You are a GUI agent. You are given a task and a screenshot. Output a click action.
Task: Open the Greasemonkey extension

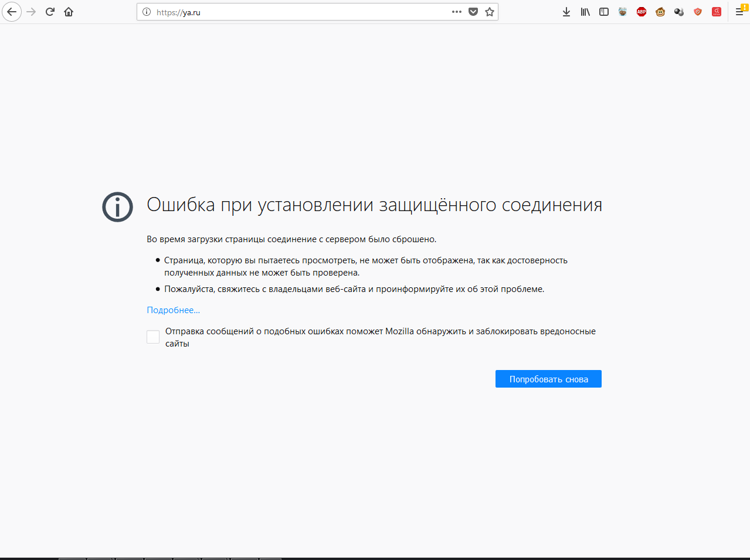coord(660,11)
